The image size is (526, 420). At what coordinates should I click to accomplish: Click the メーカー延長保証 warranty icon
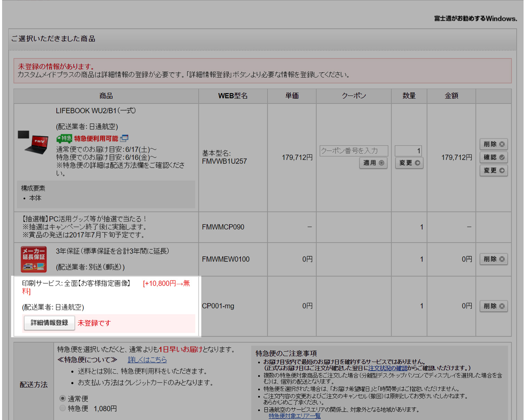[33, 259]
